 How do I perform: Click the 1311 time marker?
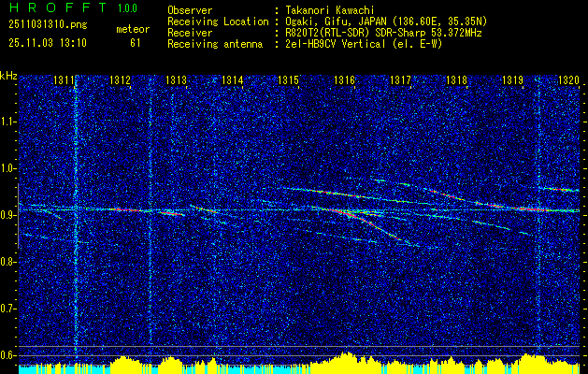(x=64, y=80)
